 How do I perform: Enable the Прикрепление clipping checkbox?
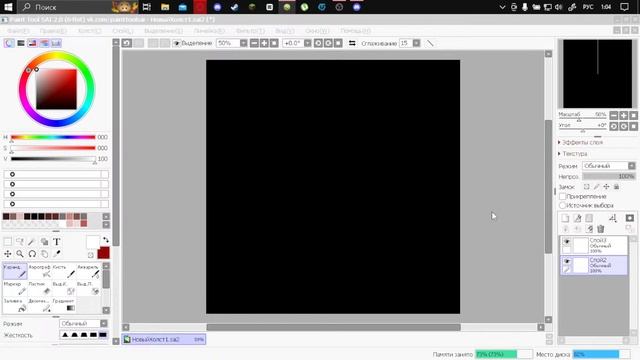tap(562, 196)
